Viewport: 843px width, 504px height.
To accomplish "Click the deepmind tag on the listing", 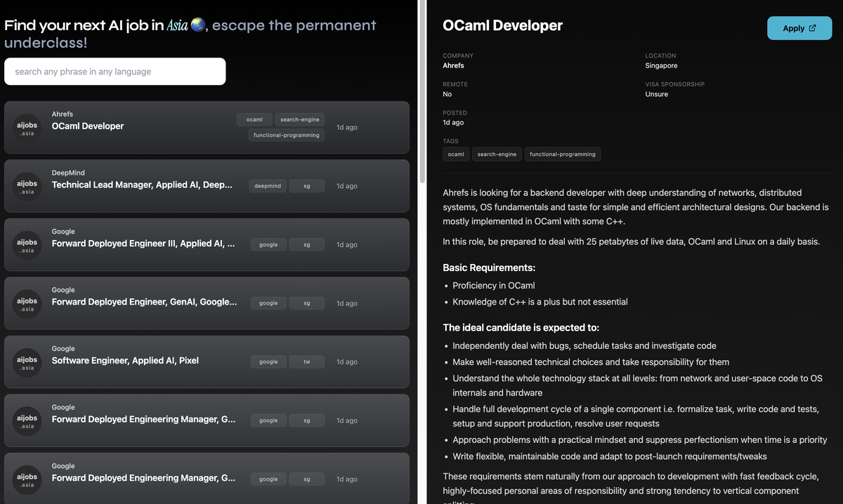I will [268, 186].
